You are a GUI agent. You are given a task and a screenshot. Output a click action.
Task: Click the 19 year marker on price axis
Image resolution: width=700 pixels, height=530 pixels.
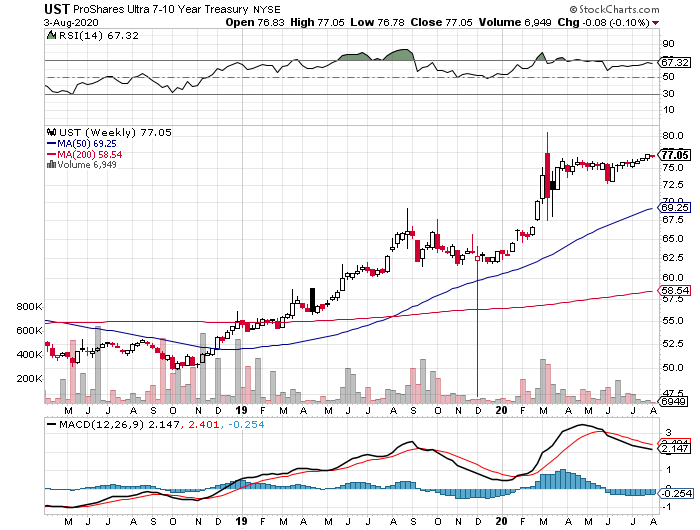(242, 410)
